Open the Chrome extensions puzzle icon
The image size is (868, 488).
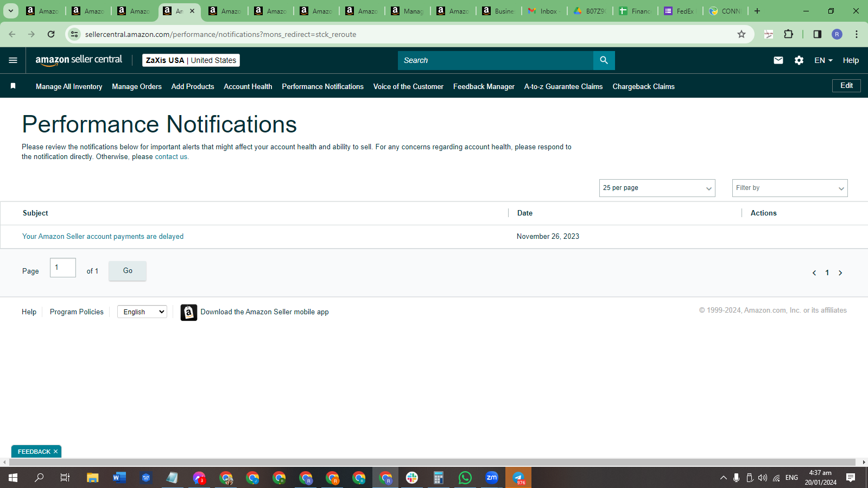tap(788, 34)
